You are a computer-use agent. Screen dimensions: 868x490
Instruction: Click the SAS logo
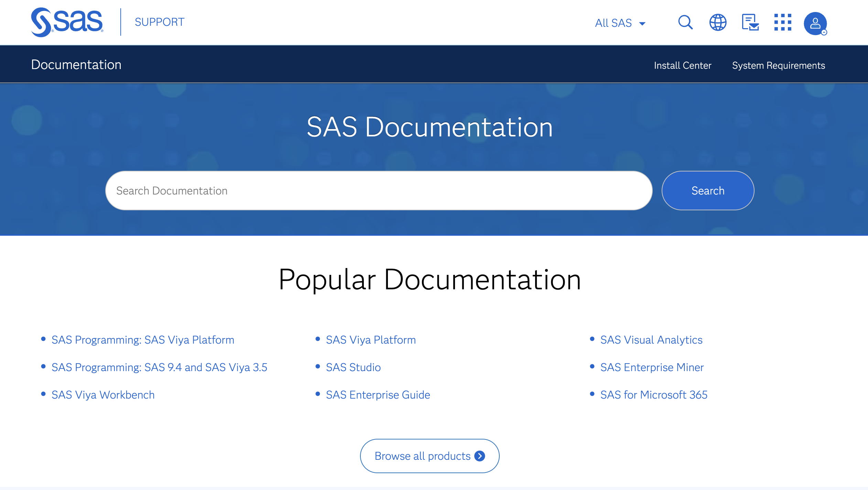click(67, 22)
